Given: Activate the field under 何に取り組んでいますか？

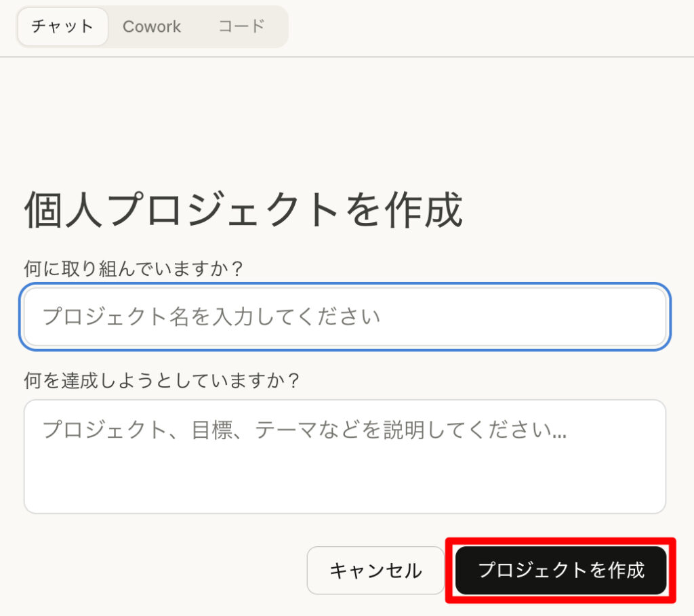Looking at the screenshot, I should pyautogui.click(x=346, y=316).
